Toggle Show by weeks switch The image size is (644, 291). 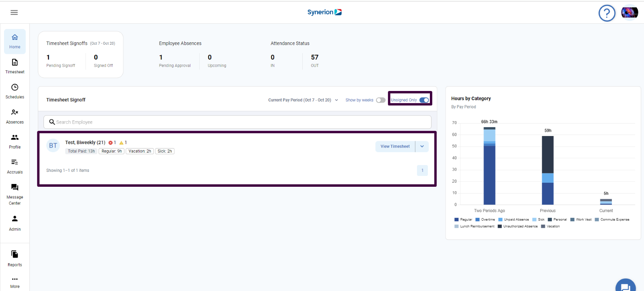click(381, 100)
